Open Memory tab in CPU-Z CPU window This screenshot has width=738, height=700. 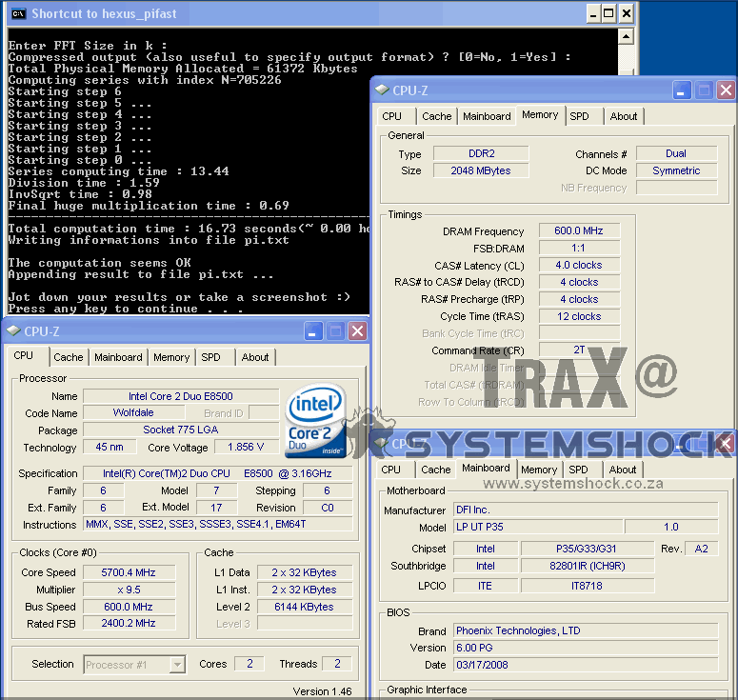click(x=171, y=357)
